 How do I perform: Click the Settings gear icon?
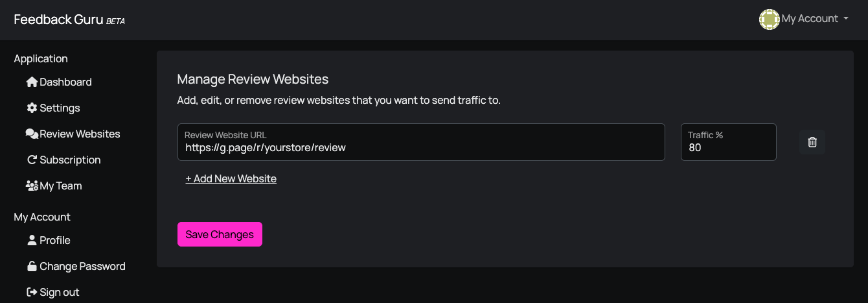click(x=32, y=108)
